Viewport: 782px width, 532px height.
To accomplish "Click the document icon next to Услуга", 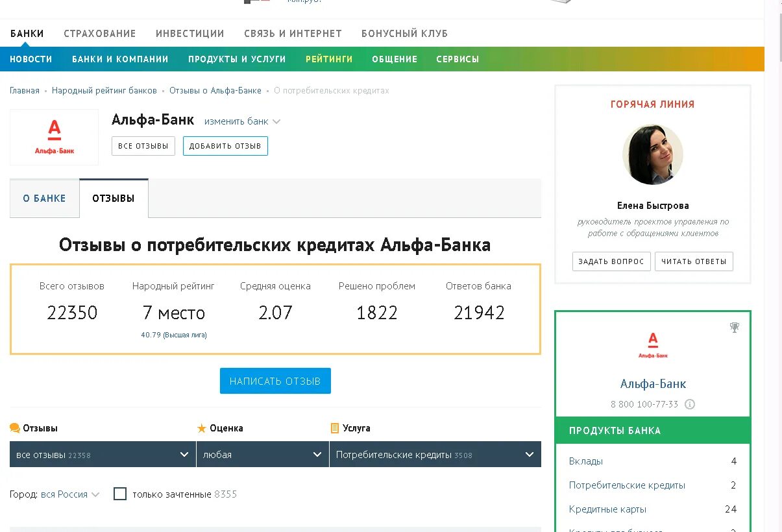I will pos(335,428).
